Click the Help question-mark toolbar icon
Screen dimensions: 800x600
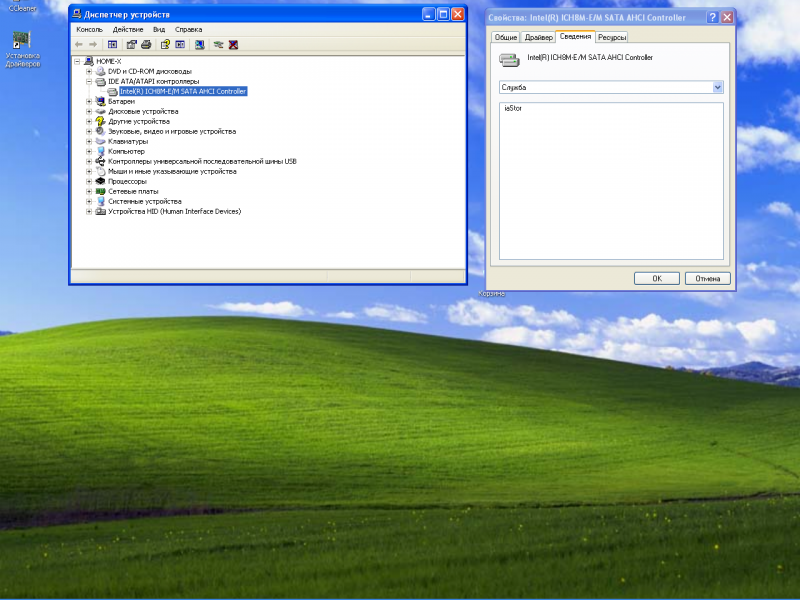(165, 45)
